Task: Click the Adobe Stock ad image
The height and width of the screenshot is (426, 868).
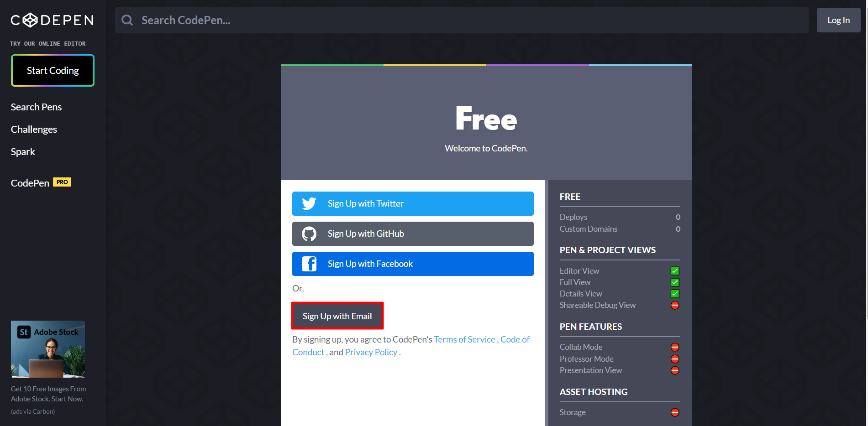Action: tap(48, 349)
